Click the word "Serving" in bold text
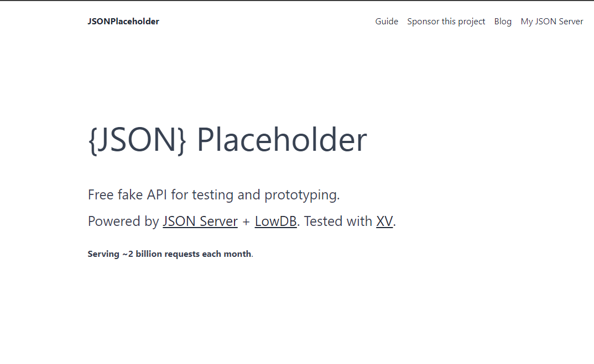The width and height of the screenshot is (594, 364). click(103, 254)
